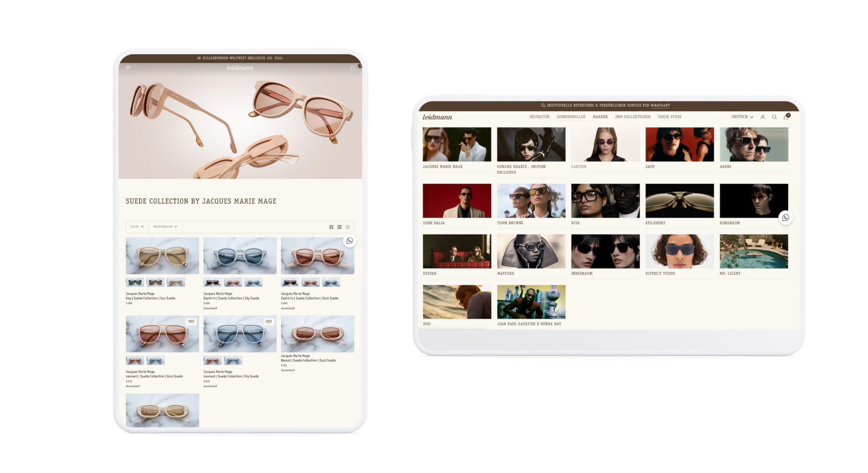Open Akoni brand tile
868x473 pixels.
pyautogui.click(x=754, y=144)
